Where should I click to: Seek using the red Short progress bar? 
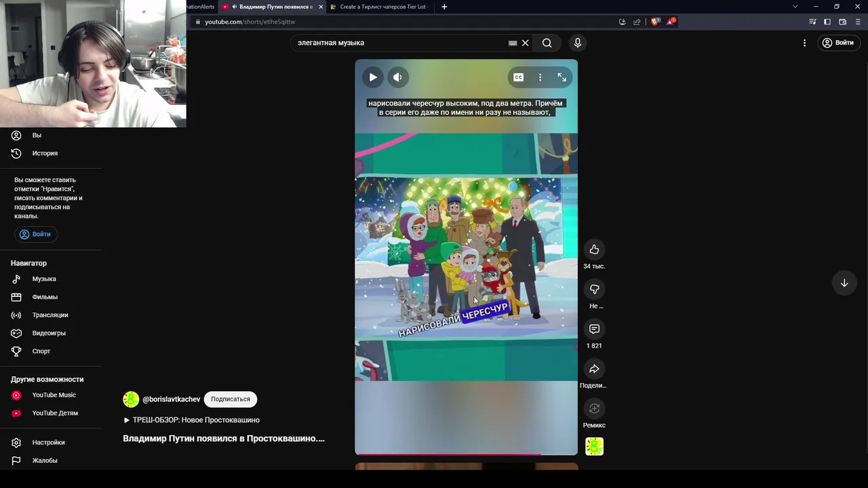(x=467, y=454)
